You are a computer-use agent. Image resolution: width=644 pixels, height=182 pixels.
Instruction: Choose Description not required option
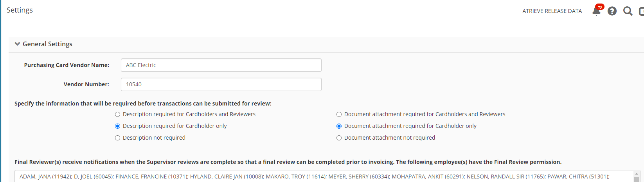click(117, 138)
